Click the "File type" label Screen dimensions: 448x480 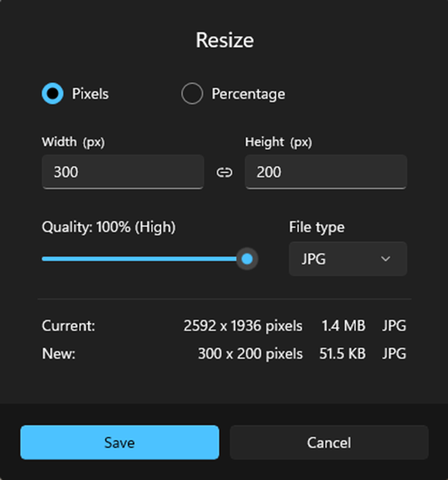[316, 227]
